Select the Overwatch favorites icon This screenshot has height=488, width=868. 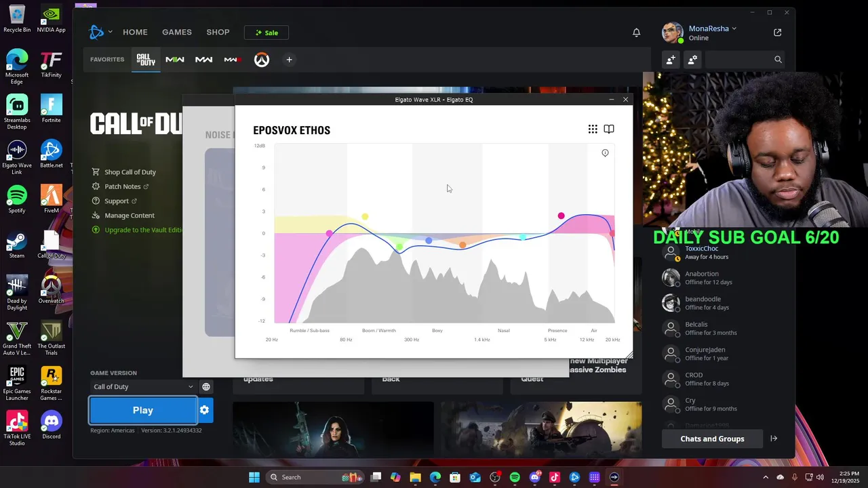pyautogui.click(x=262, y=60)
